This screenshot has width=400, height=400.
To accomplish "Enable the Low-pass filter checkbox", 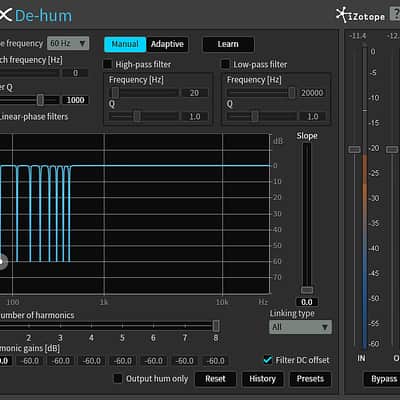I will coord(226,64).
